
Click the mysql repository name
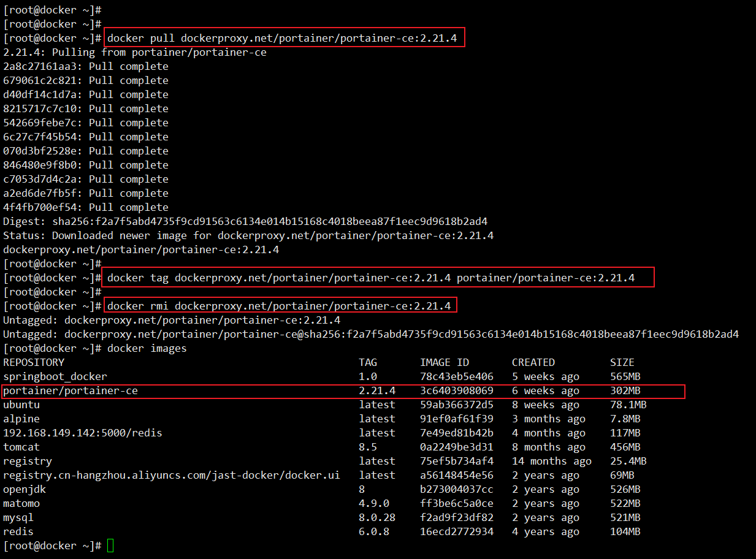pyautogui.click(x=18, y=517)
